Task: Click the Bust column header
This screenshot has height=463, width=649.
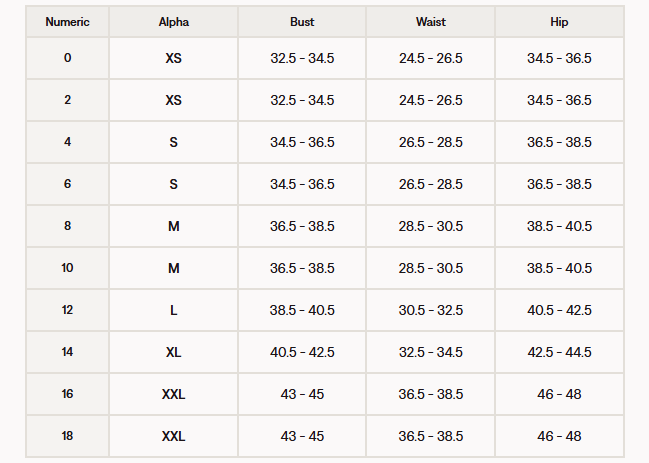Action: (x=302, y=21)
